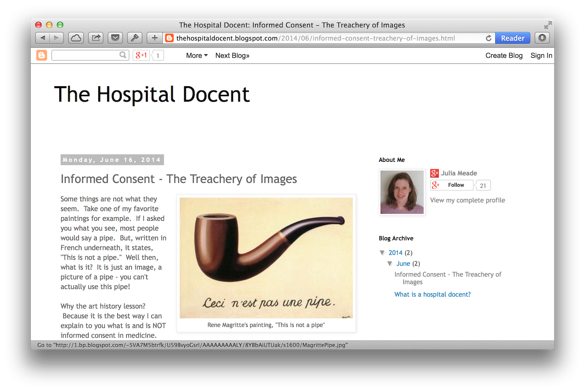The image size is (585, 392).
Task: Open 2014 archive link
Action: [x=395, y=253]
